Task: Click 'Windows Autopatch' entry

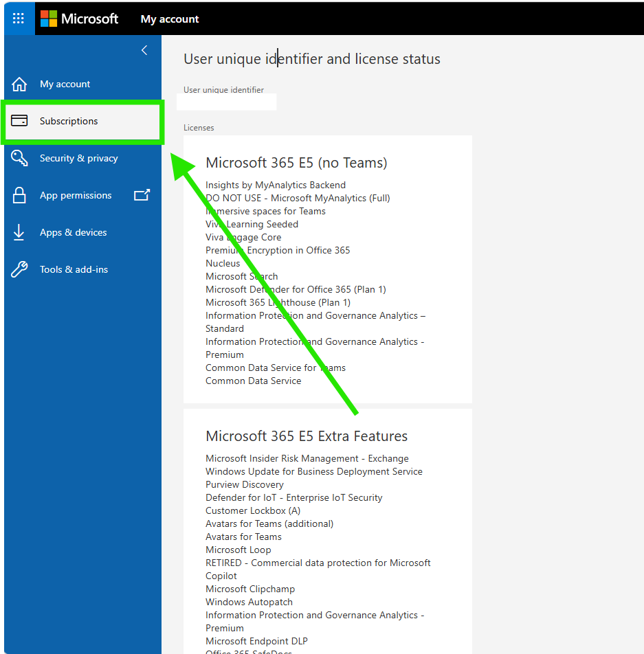Action: tap(249, 602)
